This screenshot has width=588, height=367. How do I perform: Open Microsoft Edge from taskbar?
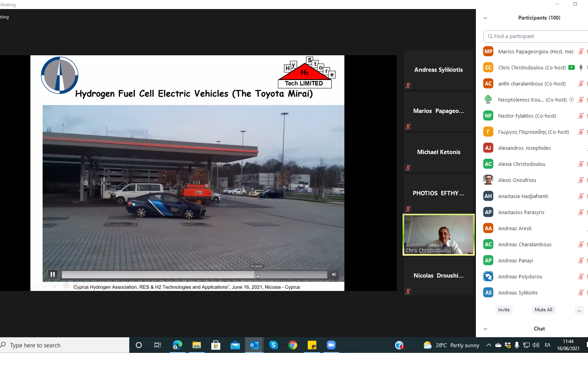tap(177, 345)
